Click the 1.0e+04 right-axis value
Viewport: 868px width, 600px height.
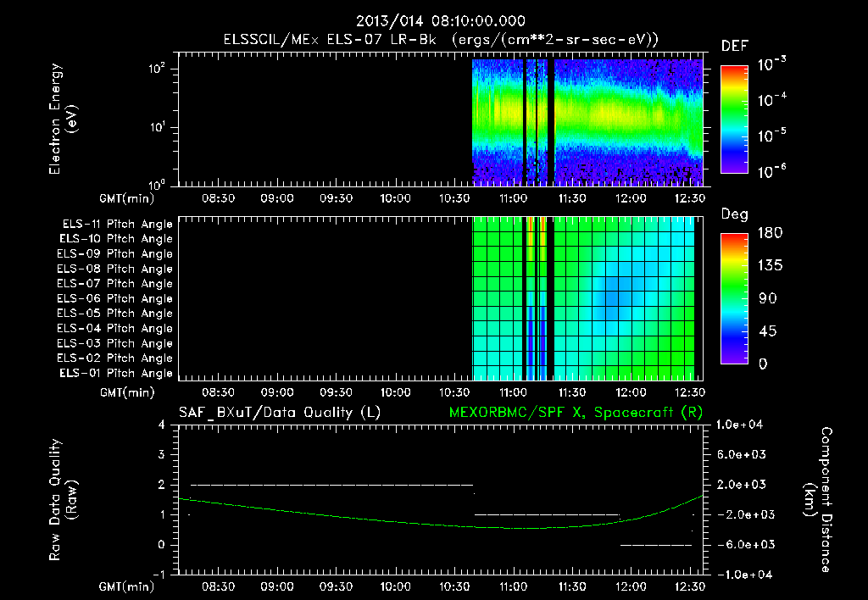coord(739,425)
